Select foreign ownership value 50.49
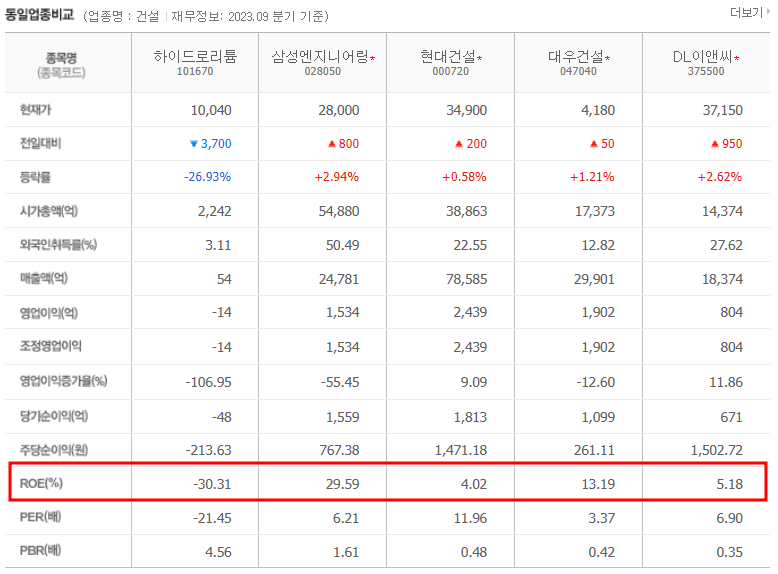This screenshot has height=574, width=778. 342,245
